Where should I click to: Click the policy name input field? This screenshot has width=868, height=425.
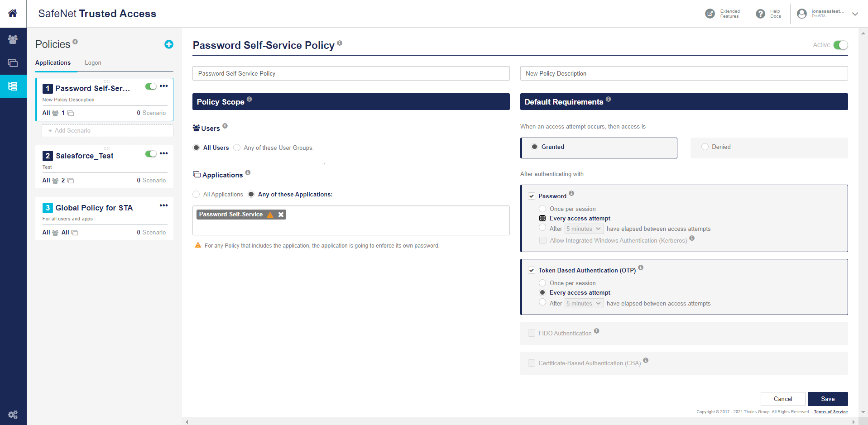[x=351, y=73]
